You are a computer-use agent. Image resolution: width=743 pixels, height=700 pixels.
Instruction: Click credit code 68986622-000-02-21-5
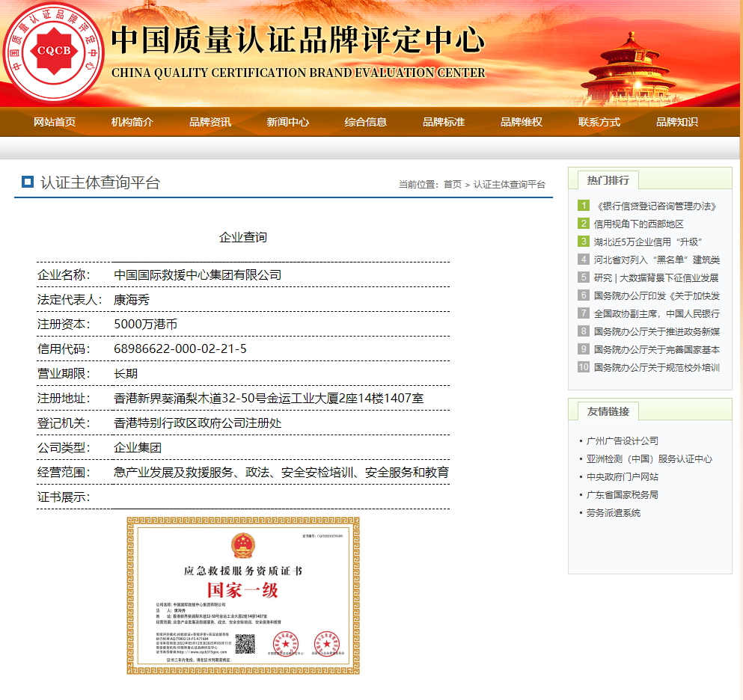pos(180,349)
